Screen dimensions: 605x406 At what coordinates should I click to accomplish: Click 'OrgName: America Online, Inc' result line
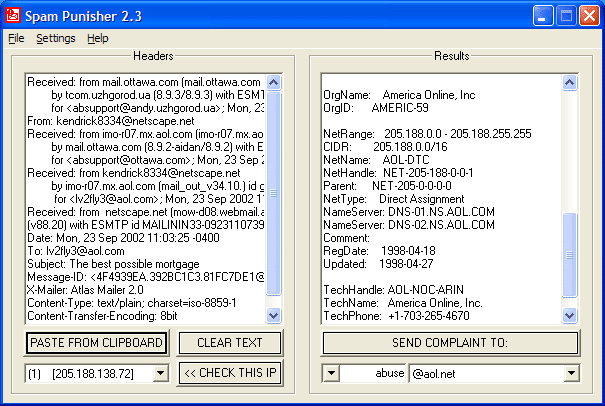tap(399, 95)
